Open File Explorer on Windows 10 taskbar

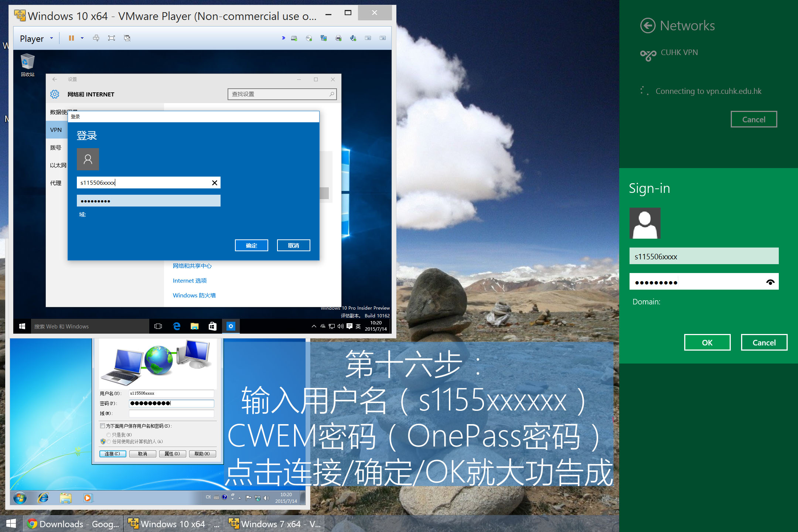[195, 326]
